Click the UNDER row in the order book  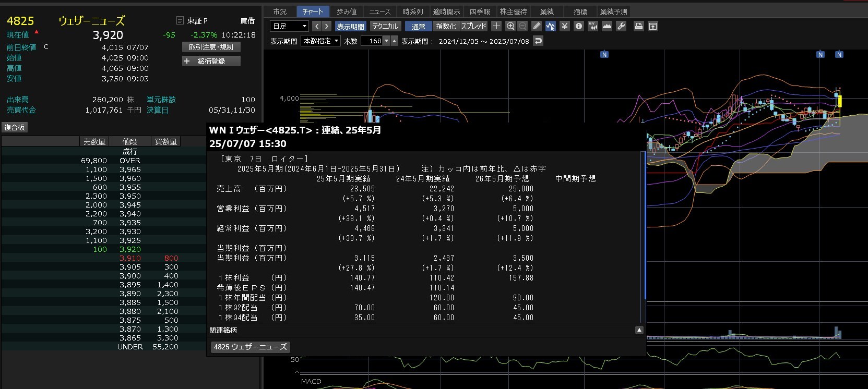pyautogui.click(x=130, y=347)
